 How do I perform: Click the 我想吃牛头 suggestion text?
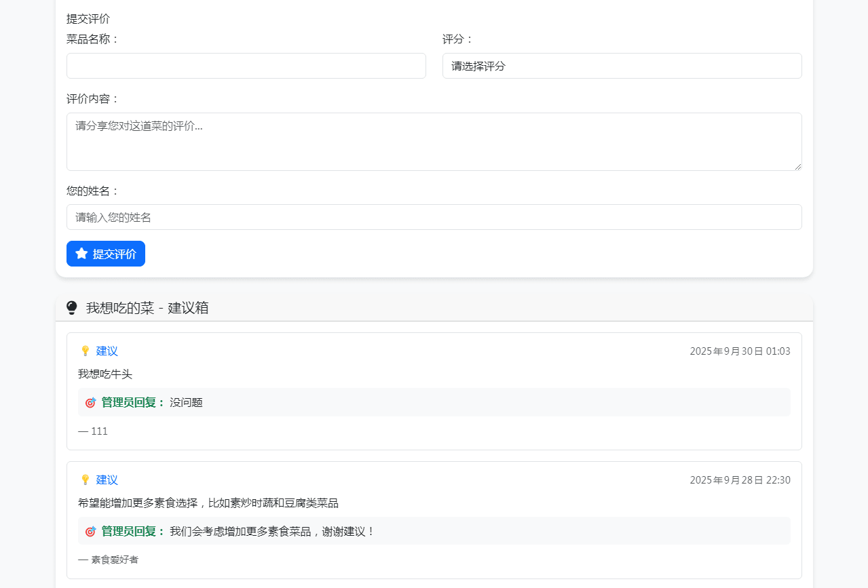105,374
